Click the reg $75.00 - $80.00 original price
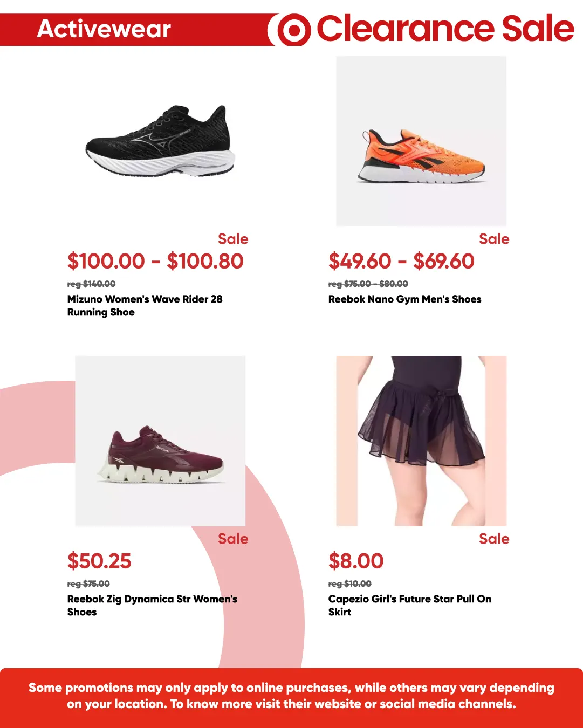The image size is (583, 728). [x=368, y=284]
